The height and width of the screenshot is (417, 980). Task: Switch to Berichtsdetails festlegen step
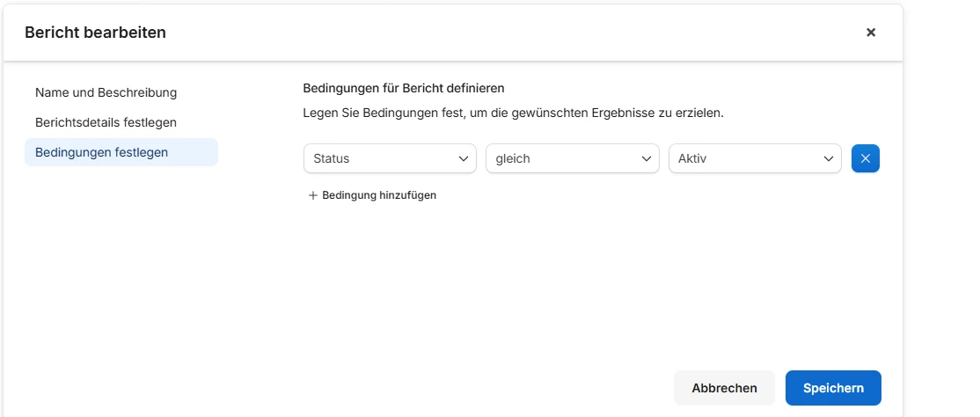(x=106, y=122)
